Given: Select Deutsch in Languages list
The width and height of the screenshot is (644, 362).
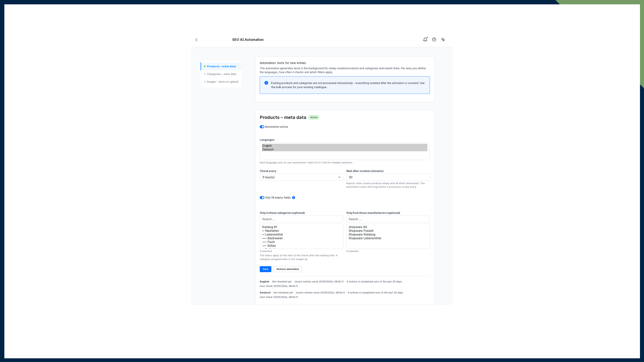Looking at the screenshot, I should point(344,149).
